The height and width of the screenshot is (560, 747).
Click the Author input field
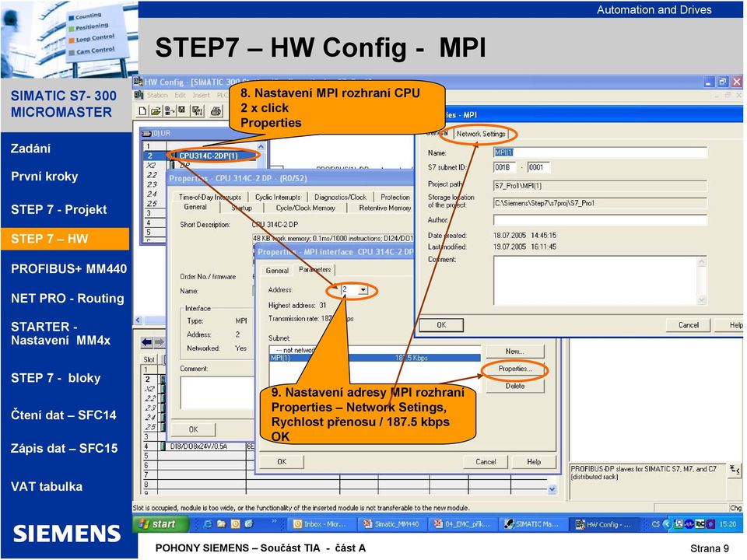600,220
